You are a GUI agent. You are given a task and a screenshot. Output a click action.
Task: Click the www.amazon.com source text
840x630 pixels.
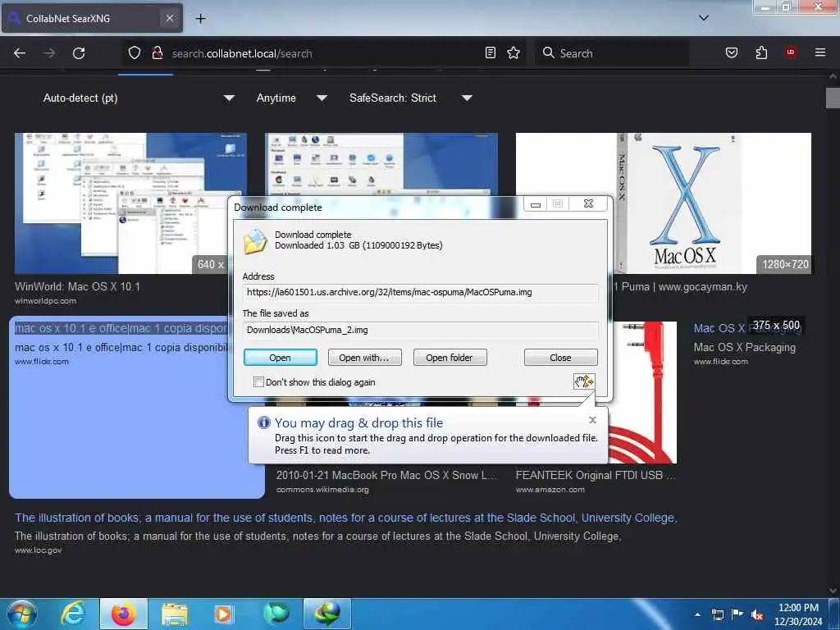tap(550, 490)
